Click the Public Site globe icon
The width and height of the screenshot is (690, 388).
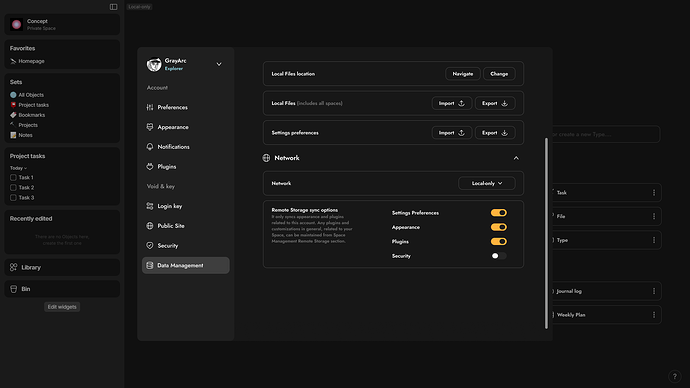(x=150, y=226)
